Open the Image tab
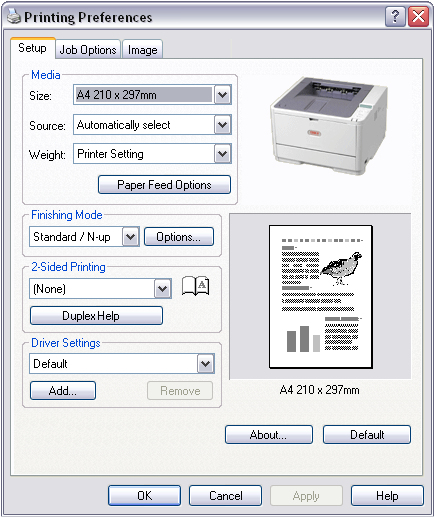The width and height of the screenshot is (437, 517). click(143, 50)
